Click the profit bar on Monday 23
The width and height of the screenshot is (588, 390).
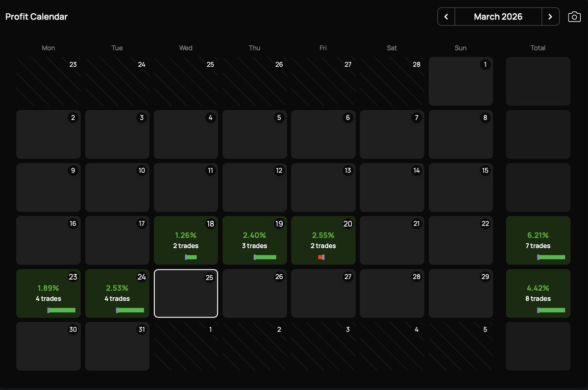coord(61,310)
